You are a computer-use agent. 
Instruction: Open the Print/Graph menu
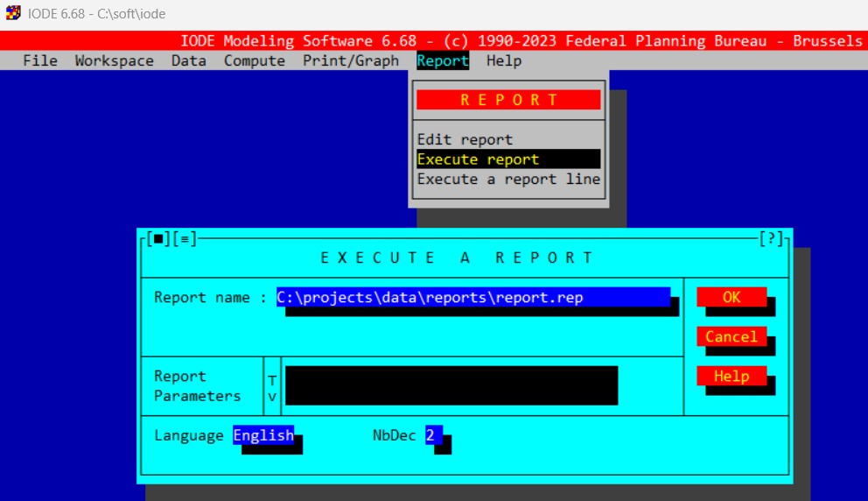(351, 61)
